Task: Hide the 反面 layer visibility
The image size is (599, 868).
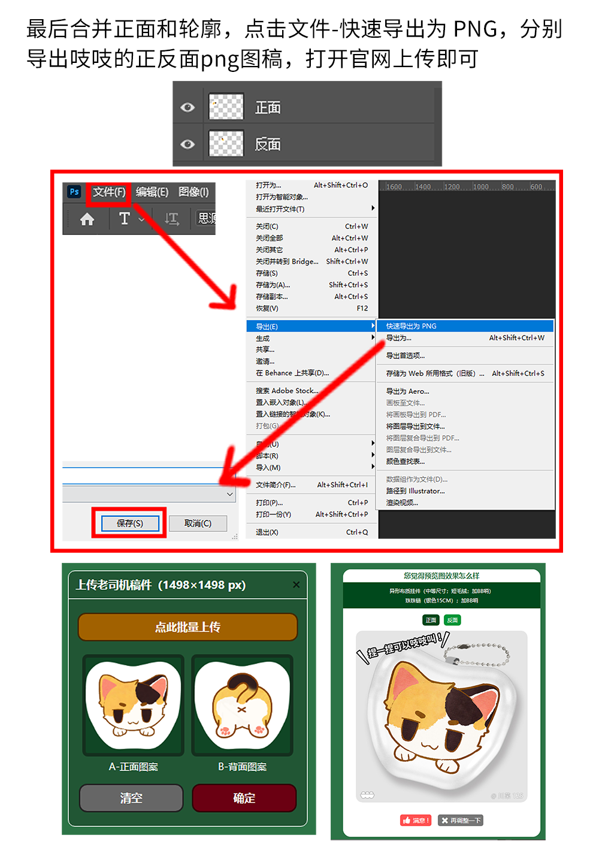Action: click(x=189, y=144)
